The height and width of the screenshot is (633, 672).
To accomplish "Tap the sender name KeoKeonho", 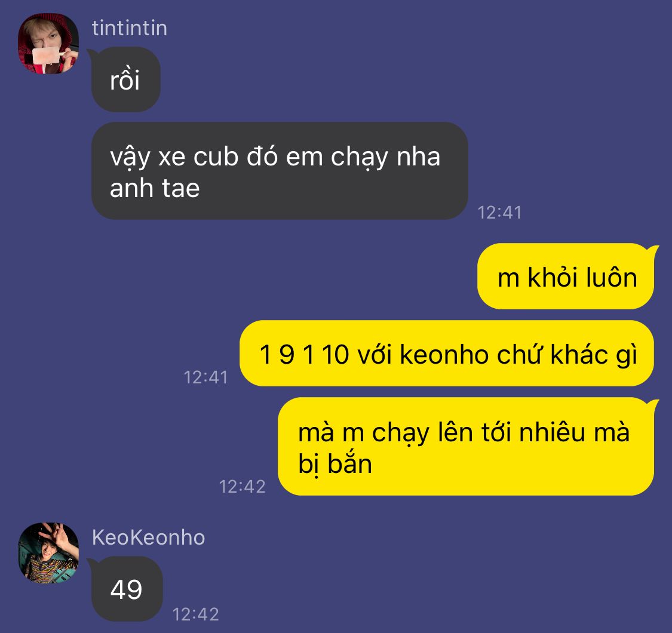I will coord(148,537).
